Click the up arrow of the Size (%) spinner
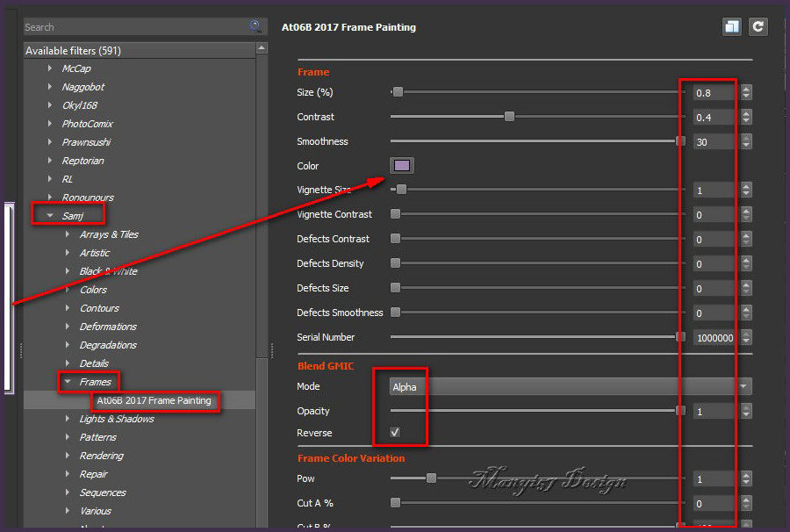The height and width of the screenshot is (532, 790). pyautogui.click(x=746, y=88)
